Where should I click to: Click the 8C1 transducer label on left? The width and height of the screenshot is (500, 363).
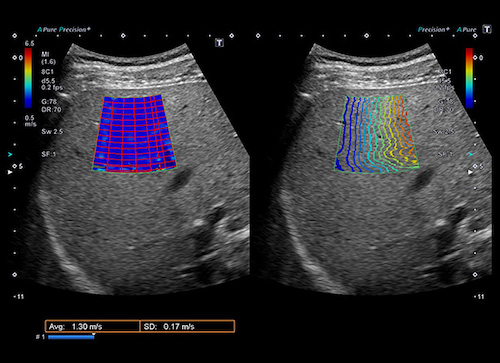pos(47,72)
